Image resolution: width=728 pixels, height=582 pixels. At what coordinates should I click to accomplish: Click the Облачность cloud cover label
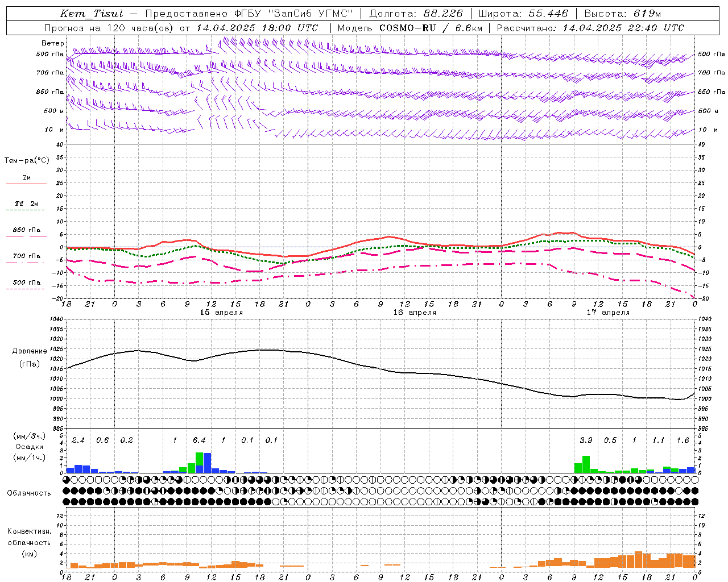(x=29, y=493)
